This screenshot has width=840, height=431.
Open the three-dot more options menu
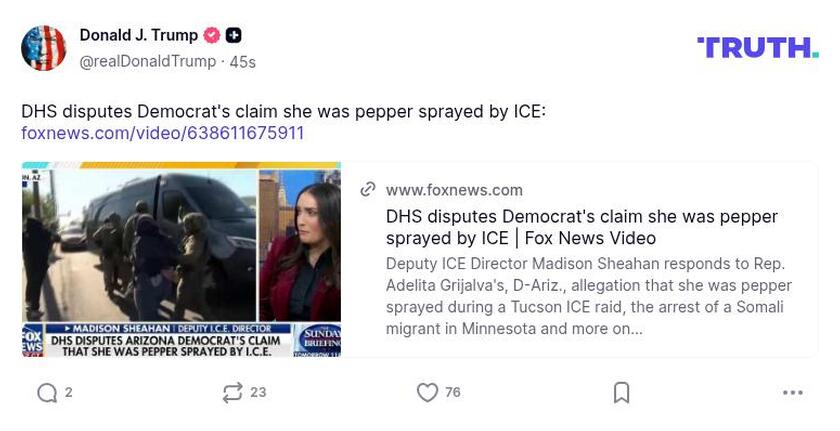793,393
